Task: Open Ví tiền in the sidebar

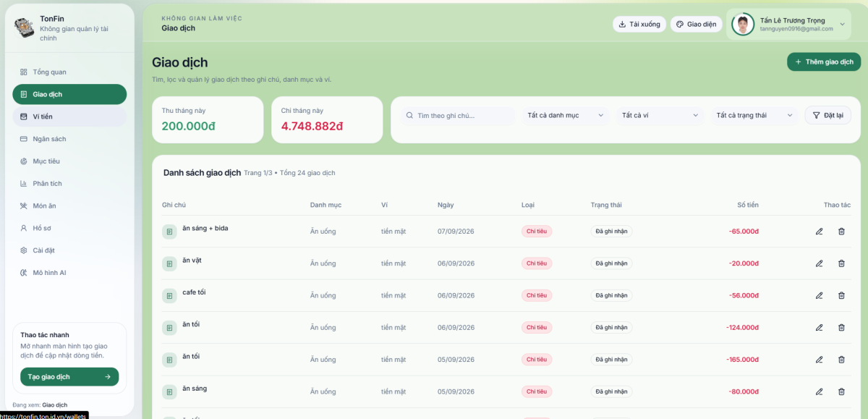Action: point(69,117)
